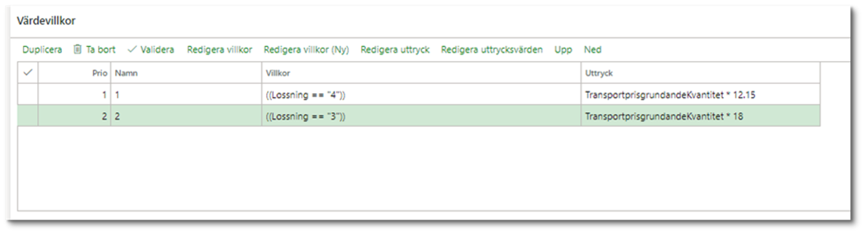This screenshot has height=237, width=868.
Task: Move the selected row with Ned
Action: tap(592, 50)
